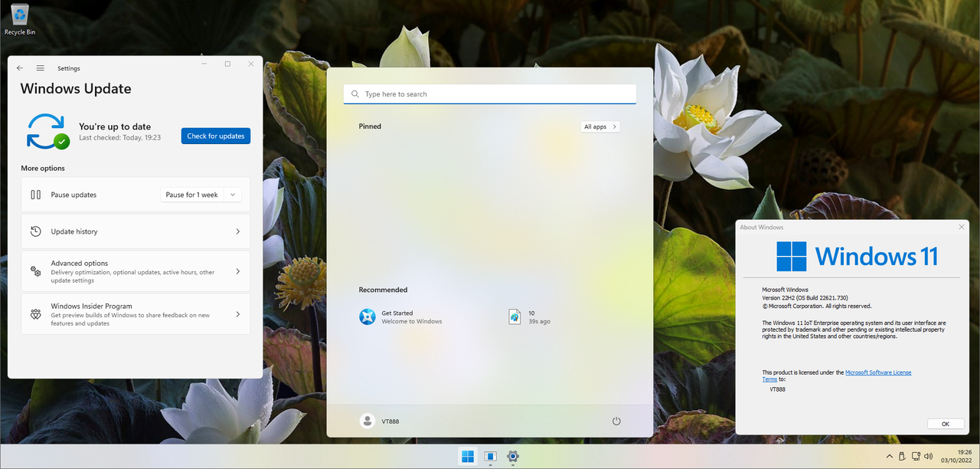Click the safely remove hardware USB icon
Viewport: 980px width, 469px height.
point(902,456)
